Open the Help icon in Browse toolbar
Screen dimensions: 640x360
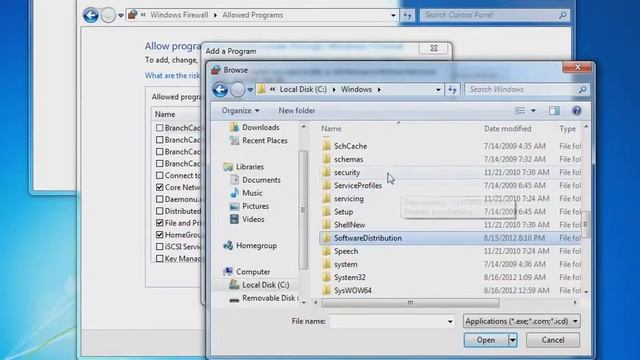pyautogui.click(x=576, y=111)
